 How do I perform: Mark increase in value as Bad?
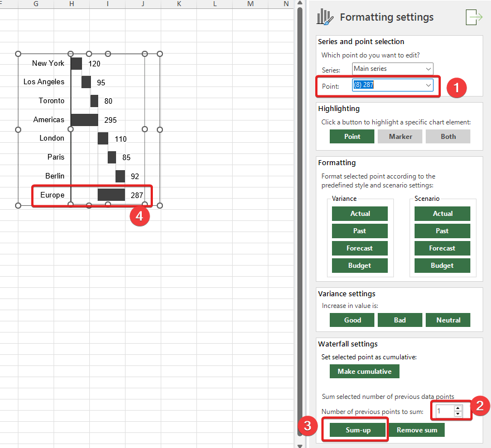tap(400, 320)
